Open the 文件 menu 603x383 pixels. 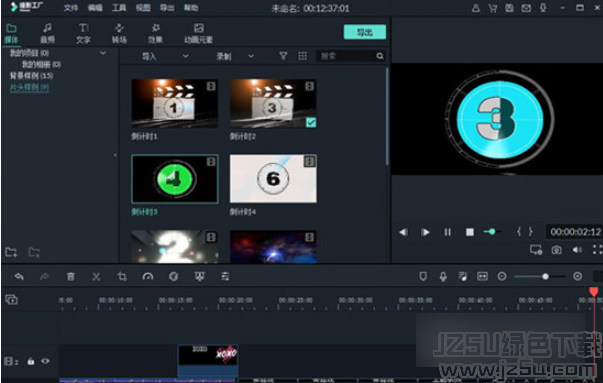71,8
